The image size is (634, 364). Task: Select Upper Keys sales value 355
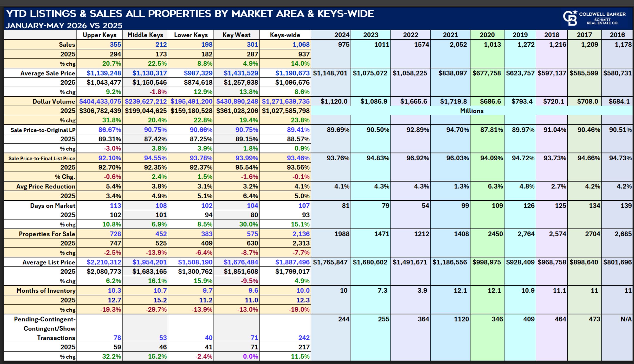point(115,45)
